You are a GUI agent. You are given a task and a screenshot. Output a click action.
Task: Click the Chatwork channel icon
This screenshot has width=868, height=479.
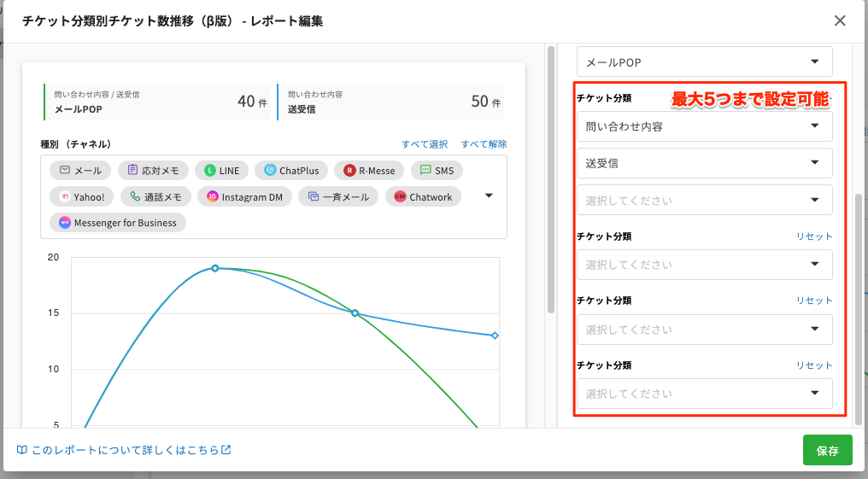coord(400,197)
